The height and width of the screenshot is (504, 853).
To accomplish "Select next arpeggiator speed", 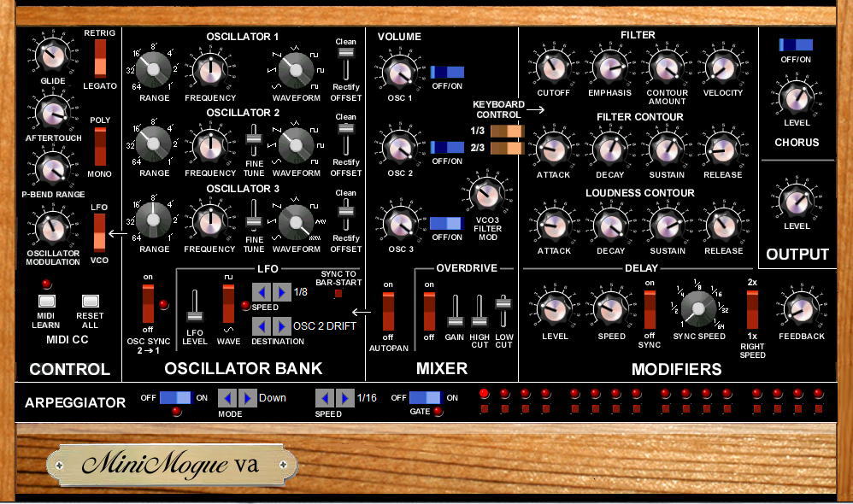I will point(345,398).
